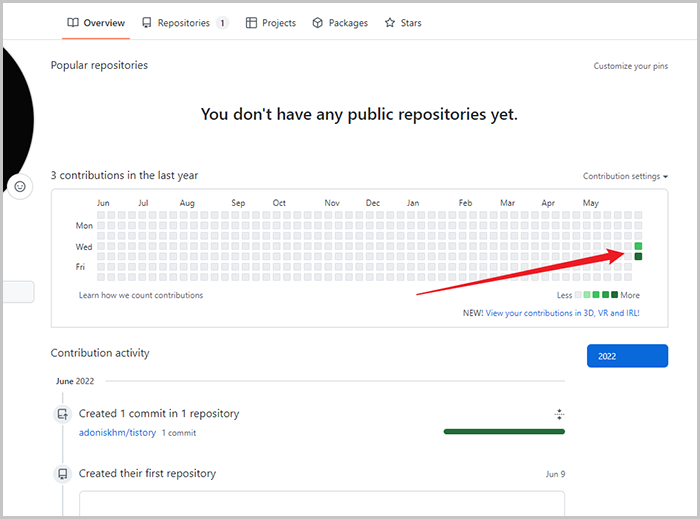Screen dimensions: 700x519
Task: Open the Projects tab
Action: (x=271, y=23)
